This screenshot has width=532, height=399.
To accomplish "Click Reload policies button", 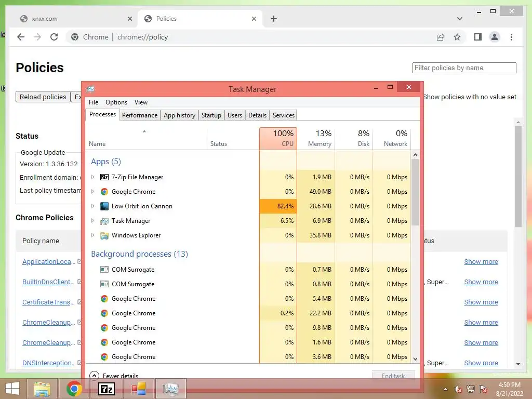I will pyautogui.click(x=43, y=97).
